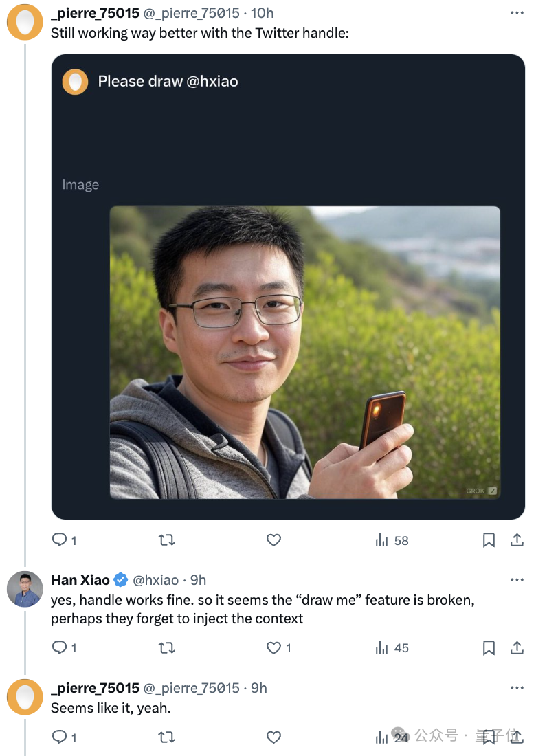The width and height of the screenshot is (536, 756).
Task: Open more options on top tweet
Action: pyautogui.click(x=517, y=13)
